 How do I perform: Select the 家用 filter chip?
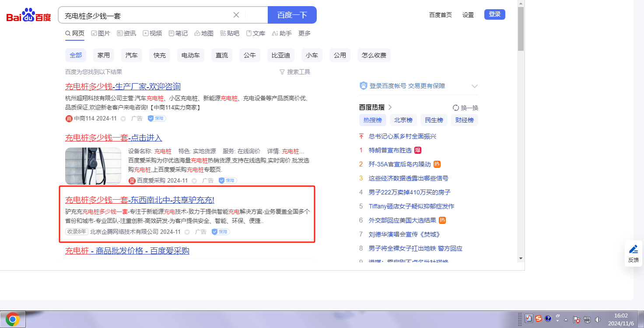click(x=104, y=55)
